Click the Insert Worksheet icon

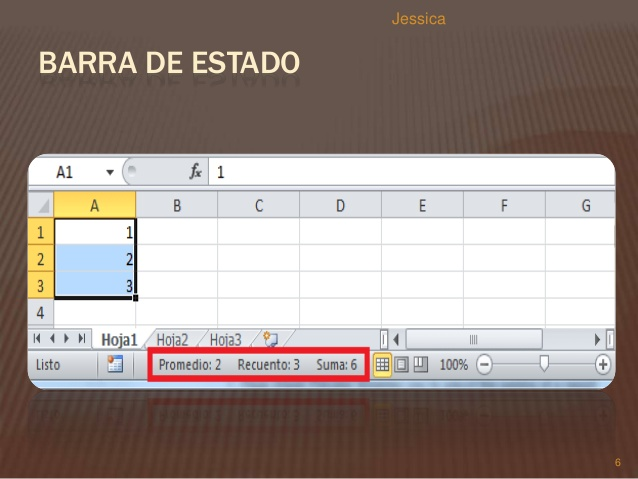271,339
